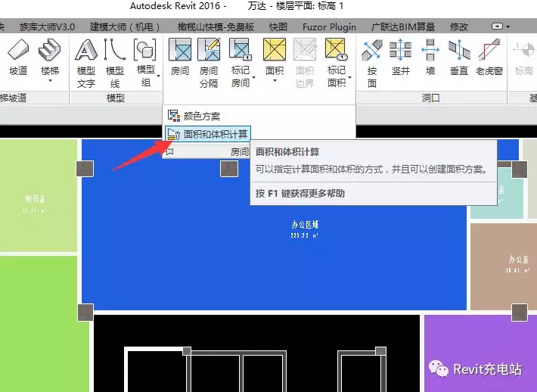Click the 面积 area tool

point(275,57)
